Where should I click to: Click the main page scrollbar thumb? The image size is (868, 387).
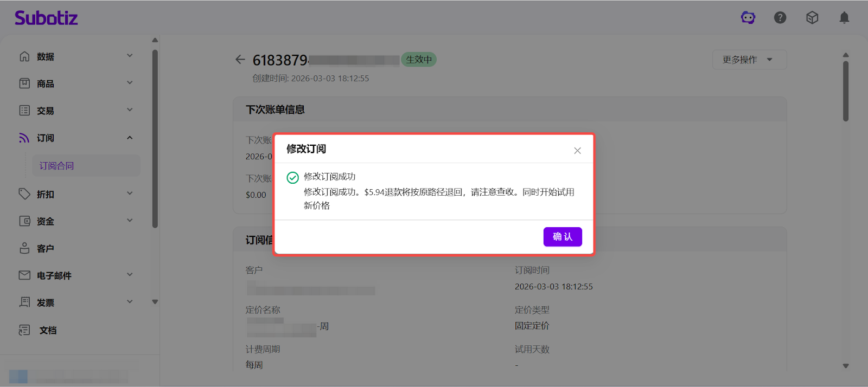pyautogui.click(x=845, y=91)
